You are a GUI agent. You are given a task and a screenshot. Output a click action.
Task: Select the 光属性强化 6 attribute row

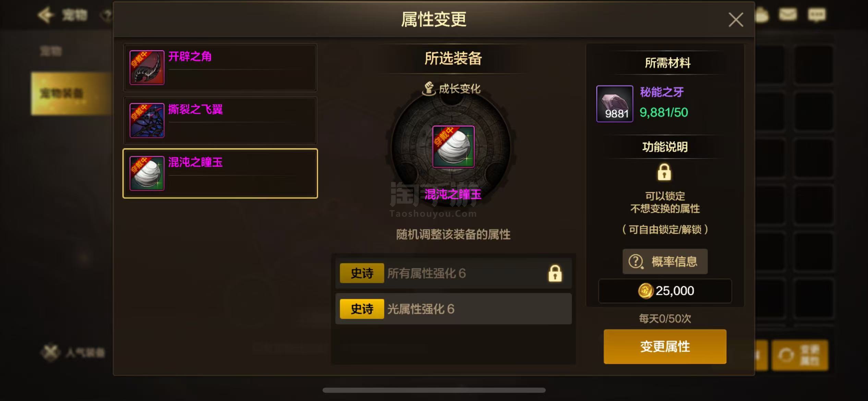tap(453, 309)
